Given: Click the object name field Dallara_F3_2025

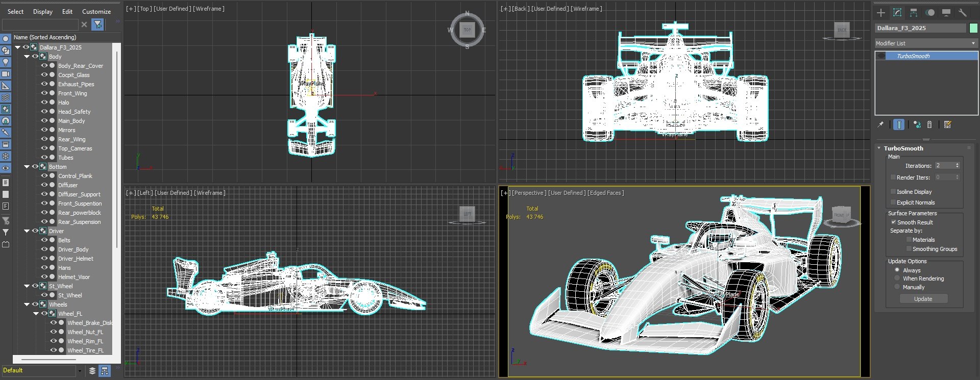Looking at the screenshot, I should coord(921,28).
